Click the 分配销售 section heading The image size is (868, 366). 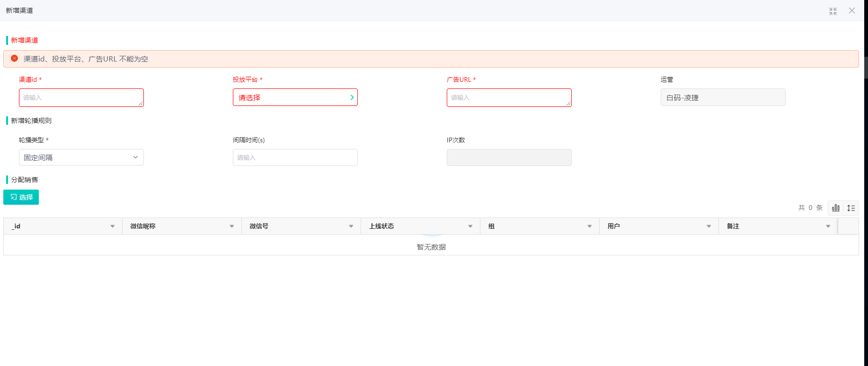click(x=25, y=180)
